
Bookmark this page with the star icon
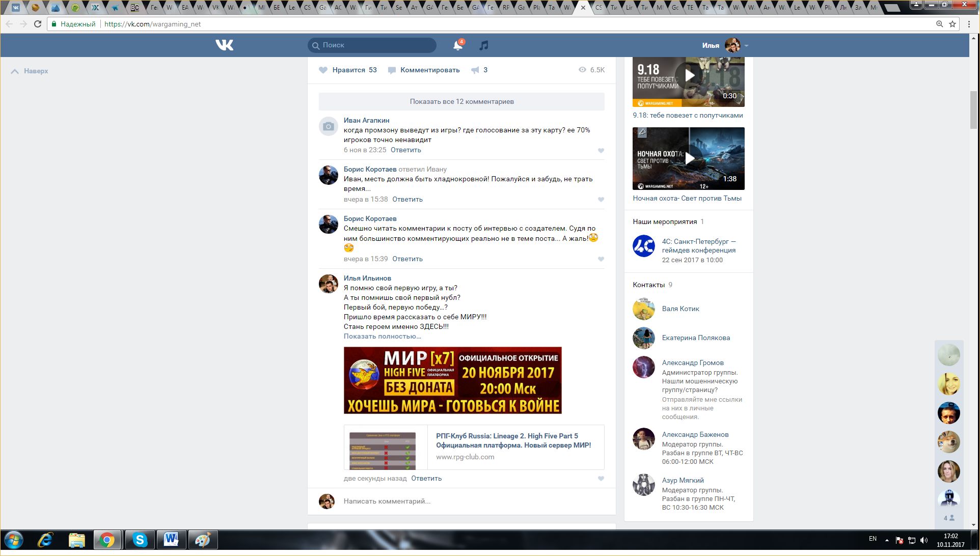coord(952,24)
